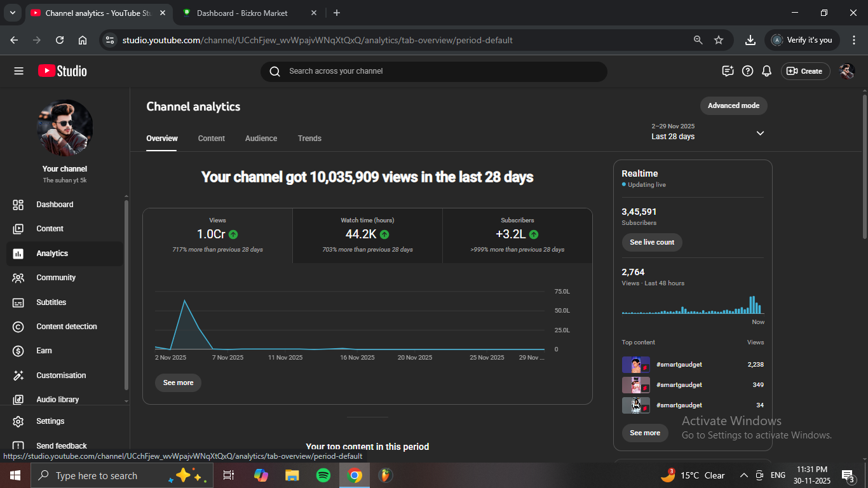Switch to the Trends analytics tab
The width and height of the screenshot is (868, 488).
pos(309,139)
